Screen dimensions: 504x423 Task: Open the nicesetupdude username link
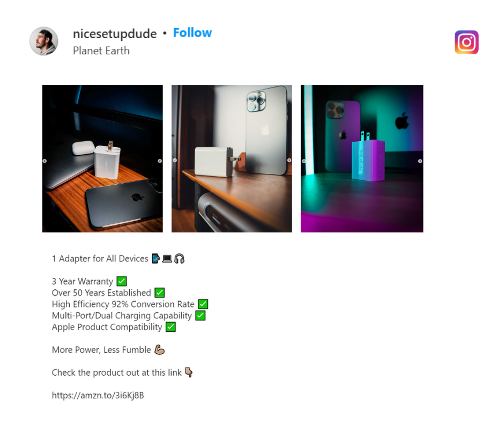tap(115, 33)
